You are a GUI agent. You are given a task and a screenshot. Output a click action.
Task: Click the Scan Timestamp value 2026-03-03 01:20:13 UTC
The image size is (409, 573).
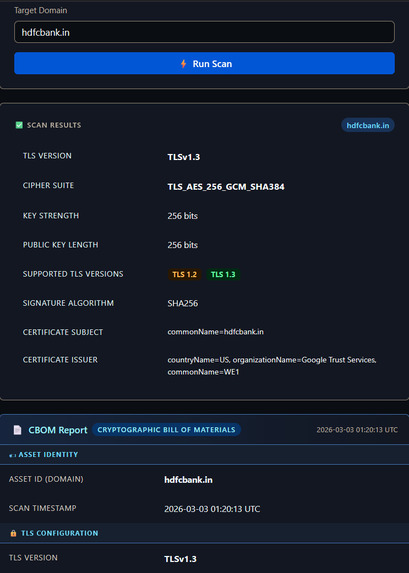tap(212, 509)
